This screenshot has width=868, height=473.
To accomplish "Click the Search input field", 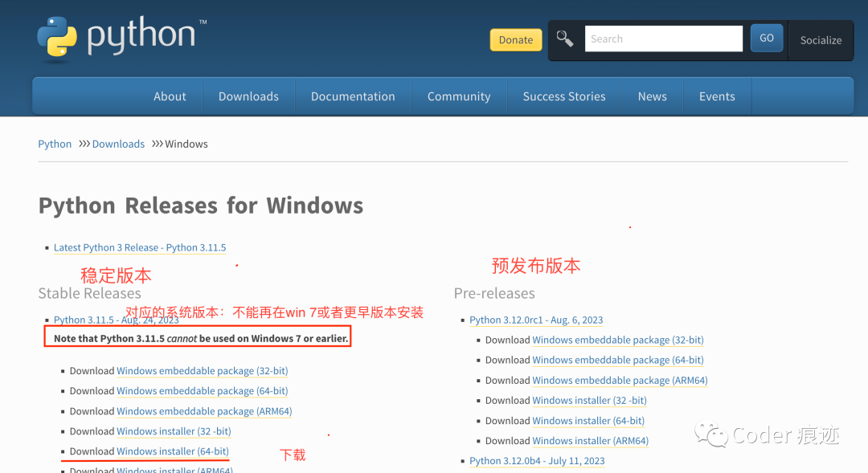I will [x=664, y=38].
